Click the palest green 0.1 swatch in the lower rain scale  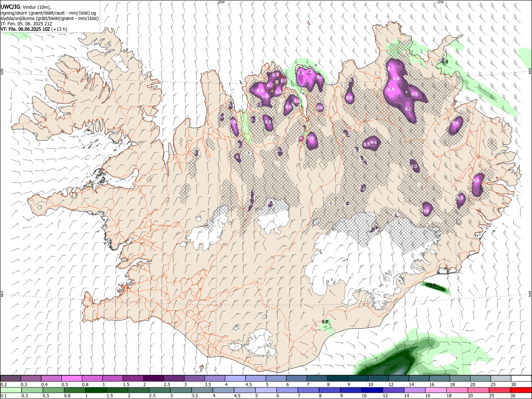tap(11, 390)
